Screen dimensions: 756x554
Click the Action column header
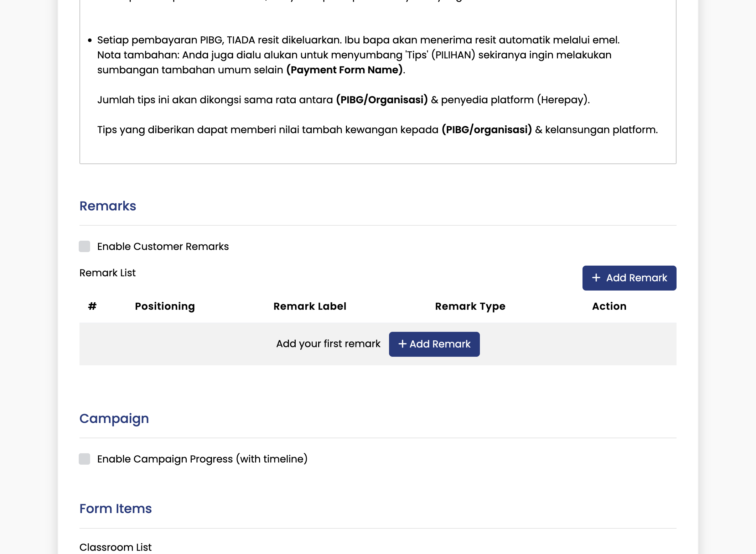coord(609,306)
